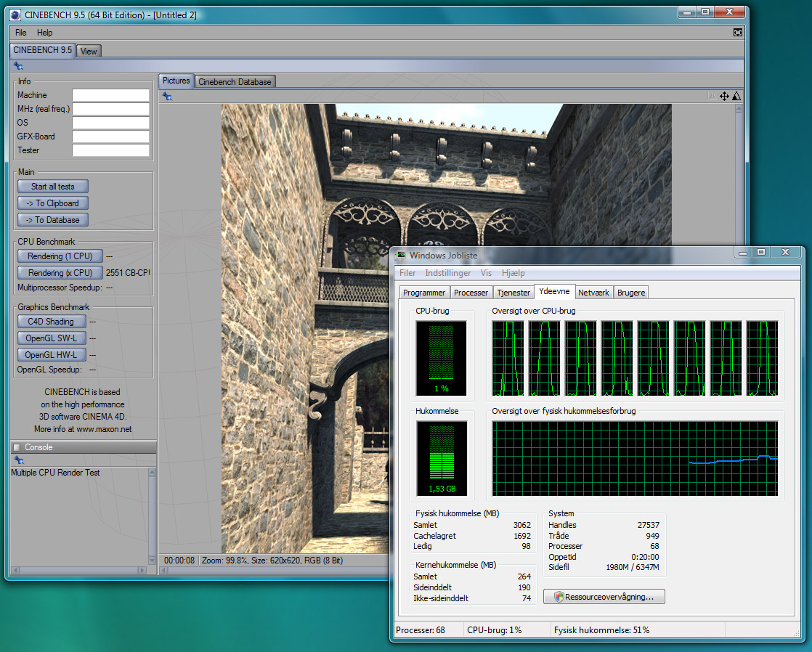Click the Console scrollbar's down arrow
Image resolution: width=812 pixels, height=652 pixels.
152,561
